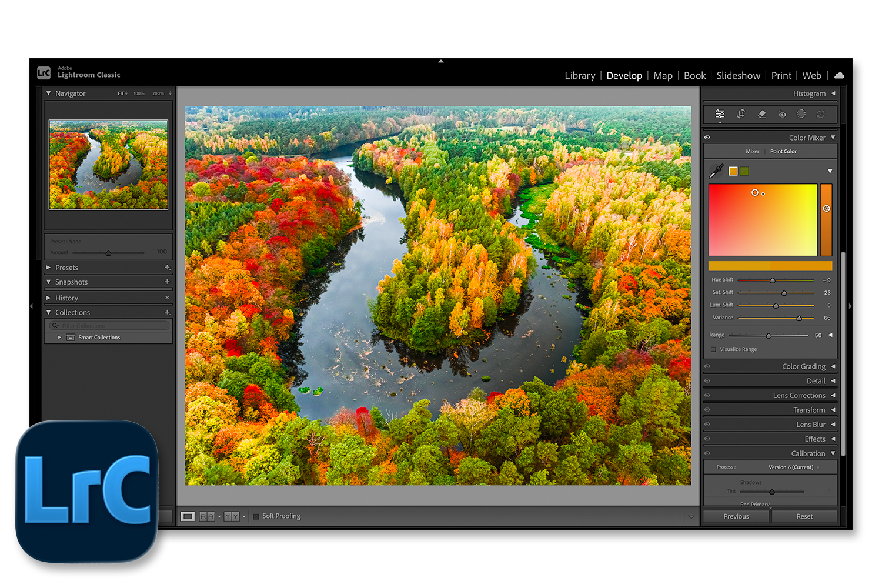This screenshot has width=882, height=588.
Task: Clear History with the X icon
Action: click(167, 298)
